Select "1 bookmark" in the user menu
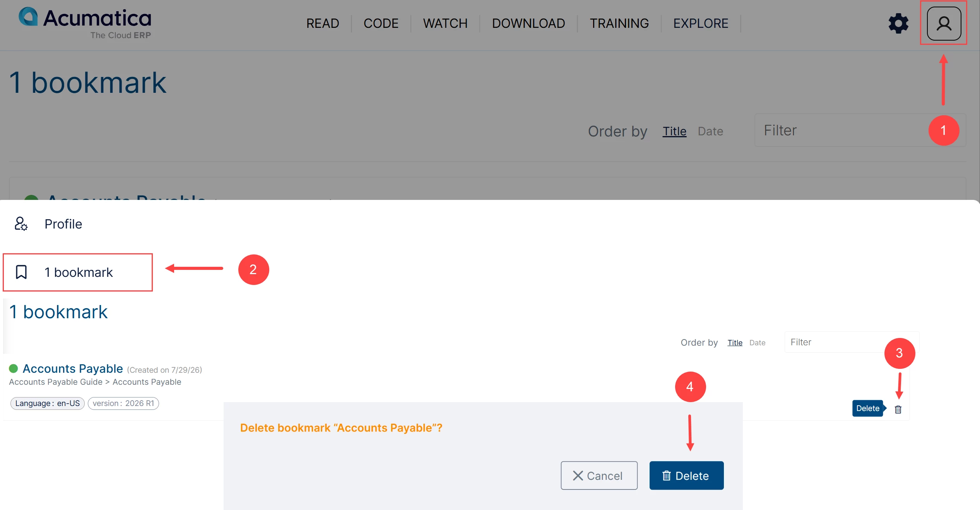 coord(78,272)
